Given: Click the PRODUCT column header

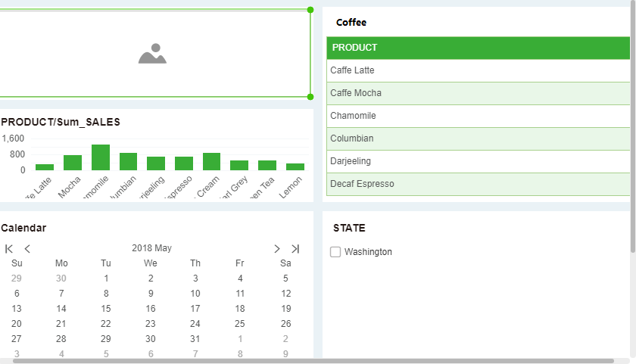Looking at the screenshot, I should [478, 48].
